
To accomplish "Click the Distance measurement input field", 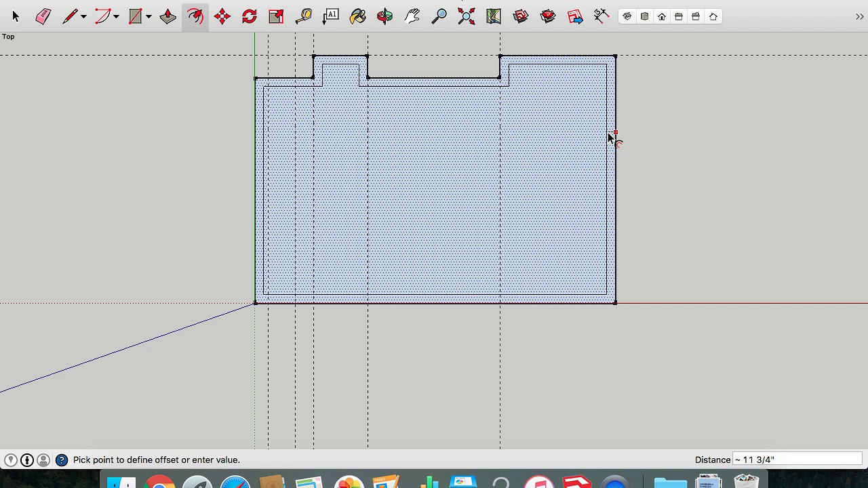I will coord(797,460).
